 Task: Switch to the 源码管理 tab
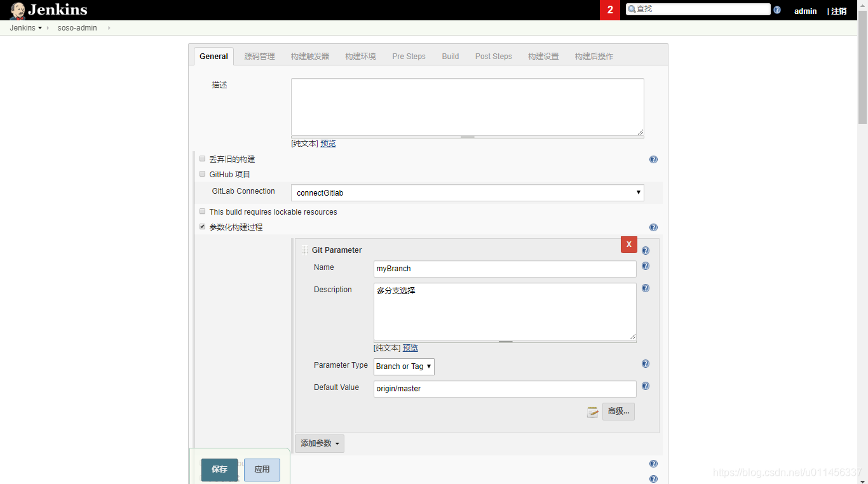click(x=259, y=57)
